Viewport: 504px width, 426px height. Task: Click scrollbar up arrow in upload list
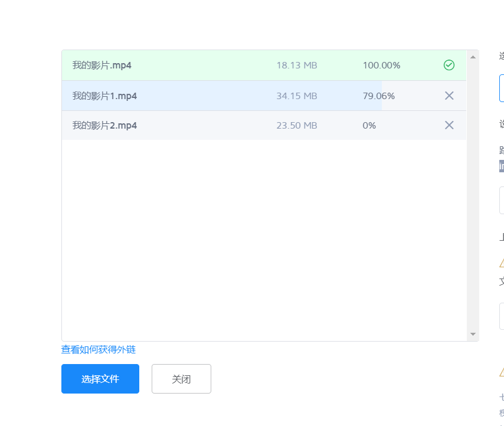[473, 57]
